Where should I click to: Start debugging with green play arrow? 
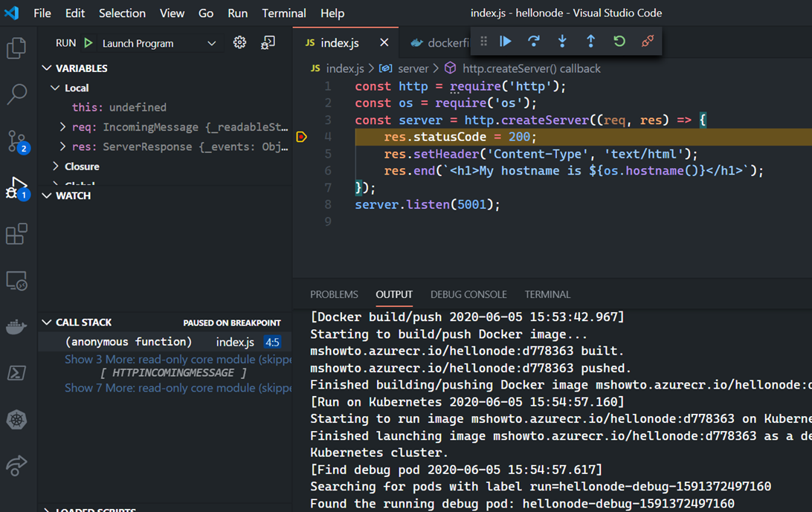pyautogui.click(x=88, y=43)
